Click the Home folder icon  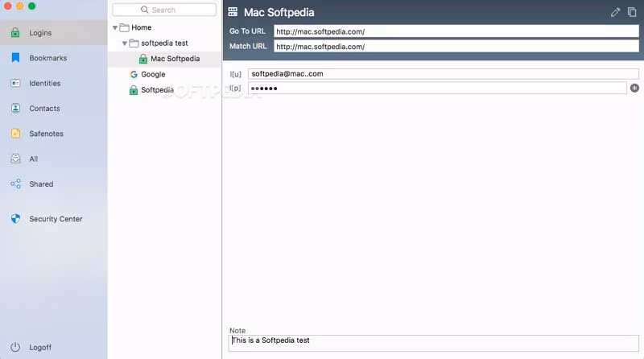[x=125, y=27]
